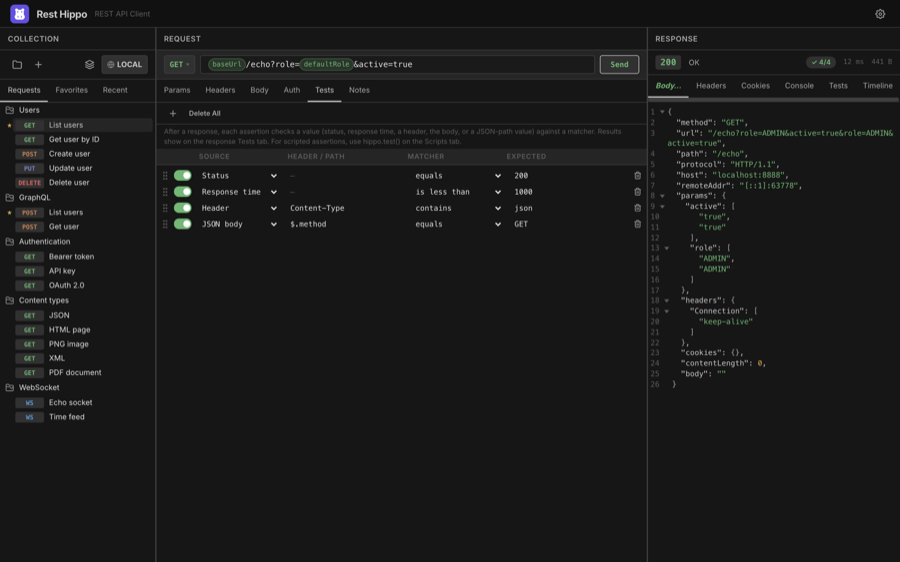Grab the drag handle of the Response time row
Image resolution: width=900 pixels, height=562 pixels.
165,192
